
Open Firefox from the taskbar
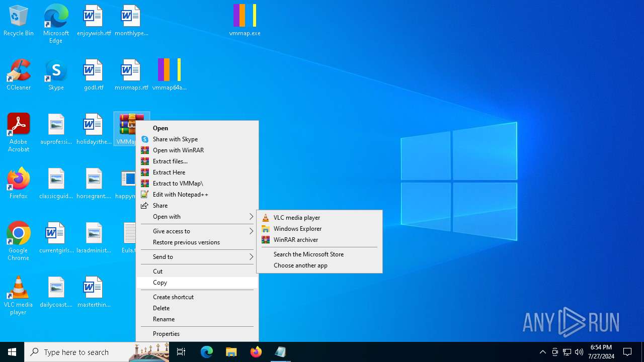pos(256,352)
